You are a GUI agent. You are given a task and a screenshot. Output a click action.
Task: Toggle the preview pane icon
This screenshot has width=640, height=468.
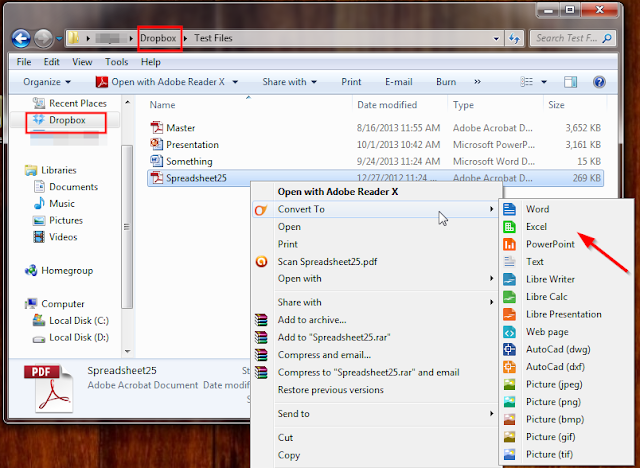(570, 82)
